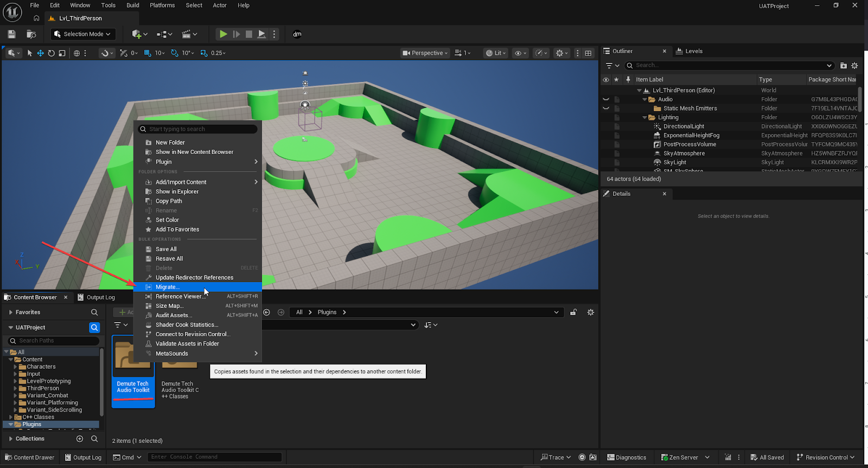Viewport: 868px width, 468px height.
Task: Close the Outliner tab
Action: [665, 51]
